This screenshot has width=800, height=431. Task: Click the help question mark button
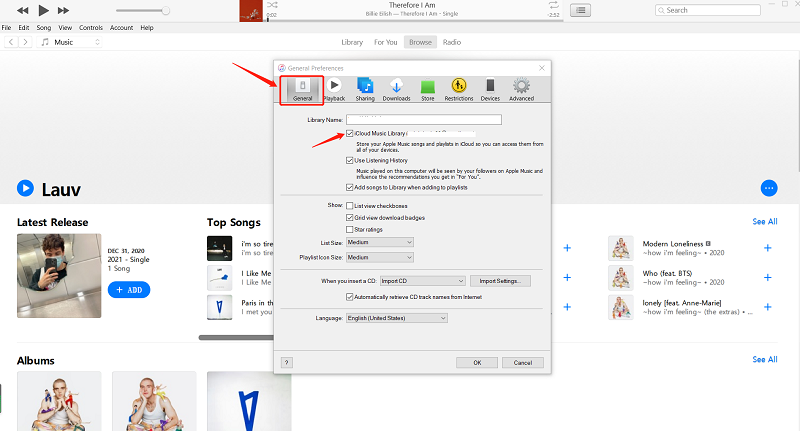[287, 363]
